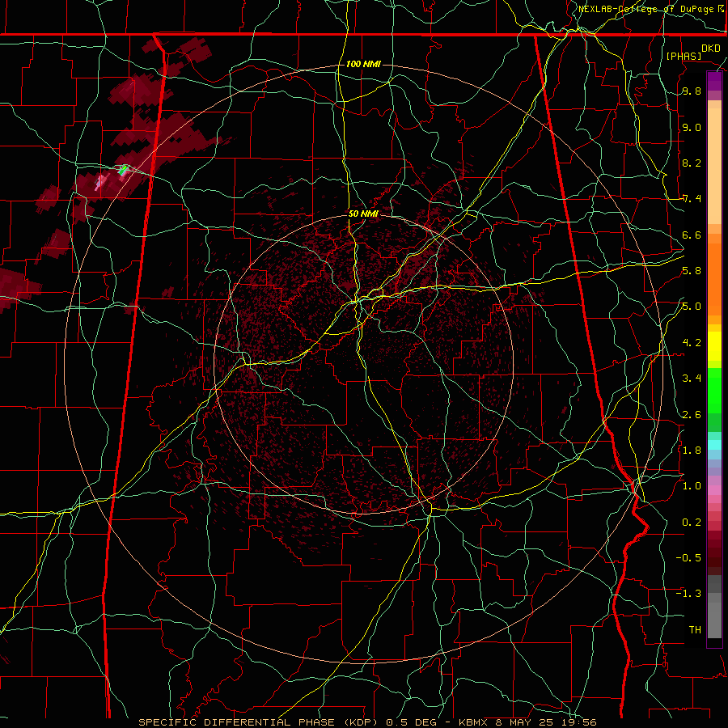Click the 6.6 value on color scale
The image size is (728, 728).
pos(692,235)
